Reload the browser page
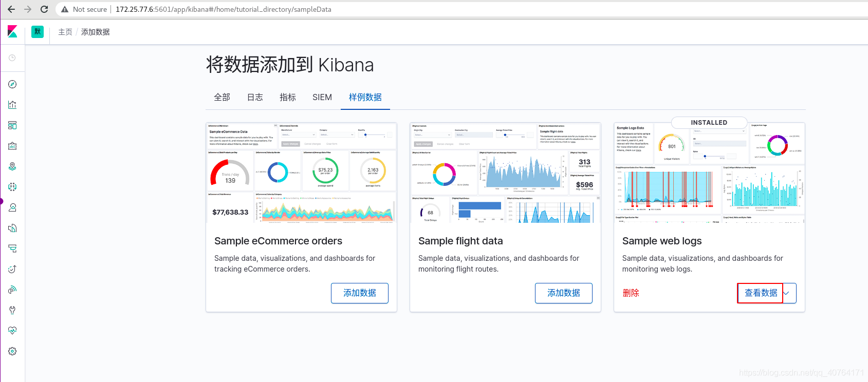The image size is (868, 382). [x=44, y=9]
